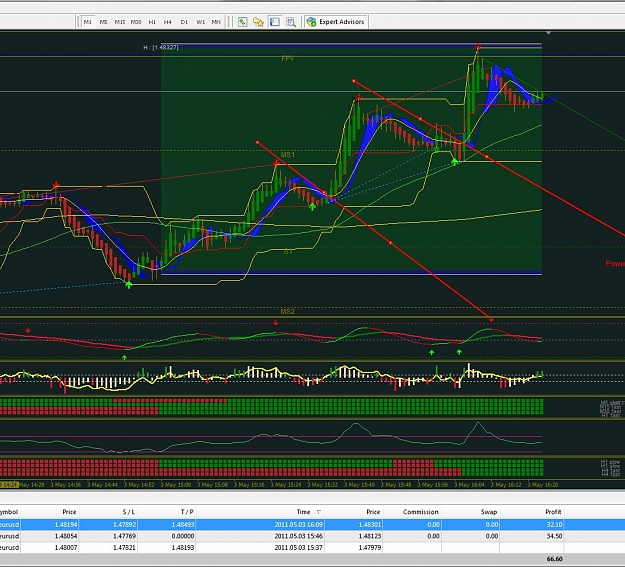Select the trade row opened at 1.48007
This screenshot has width=625, height=567.
coord(312,547)
